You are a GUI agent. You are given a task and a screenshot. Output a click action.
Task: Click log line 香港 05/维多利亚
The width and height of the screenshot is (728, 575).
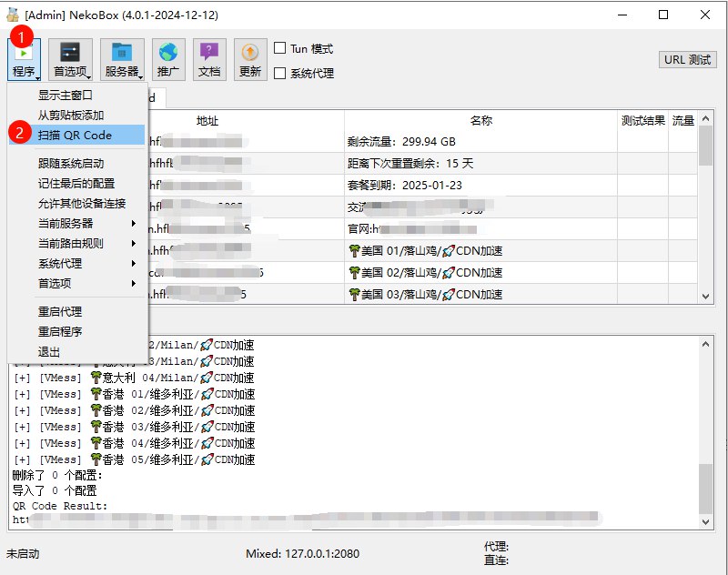pyautogui.click(x=135, y=459)
